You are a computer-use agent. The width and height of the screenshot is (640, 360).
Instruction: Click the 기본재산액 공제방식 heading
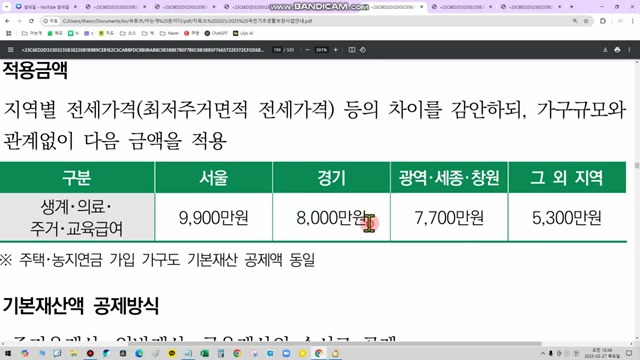pyautogui.click(x=81, y=305)
